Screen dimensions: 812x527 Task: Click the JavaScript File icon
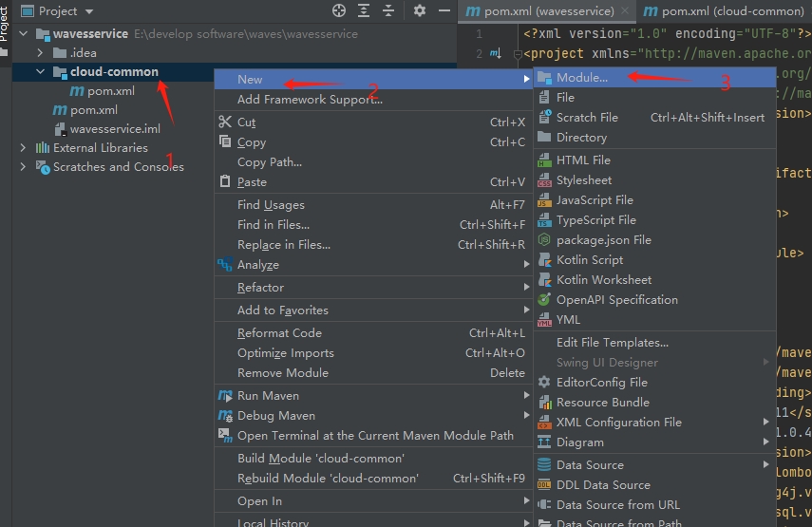click(x=544, y=199)
